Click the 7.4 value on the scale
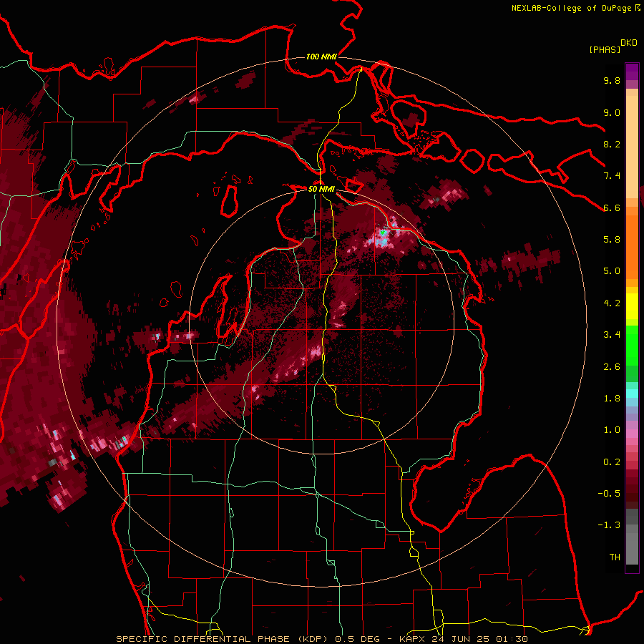Viewport: 644px width, 644px height. [x=612, y=176]
